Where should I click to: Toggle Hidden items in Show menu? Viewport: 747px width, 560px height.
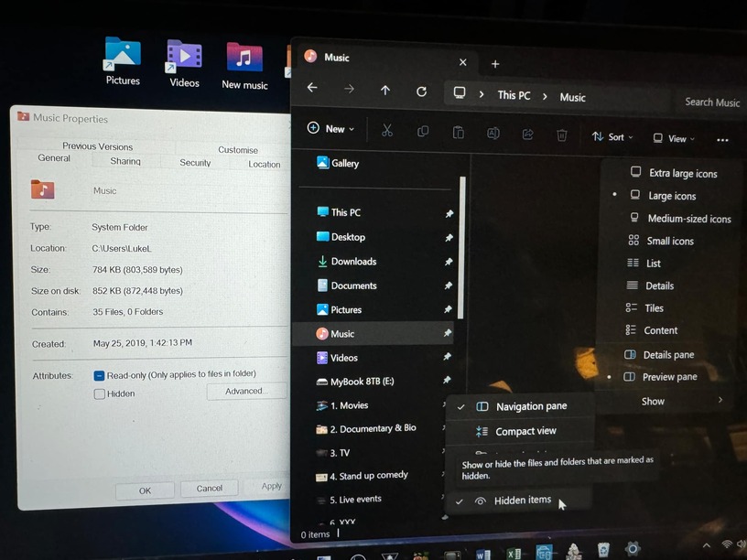[519, 501]
